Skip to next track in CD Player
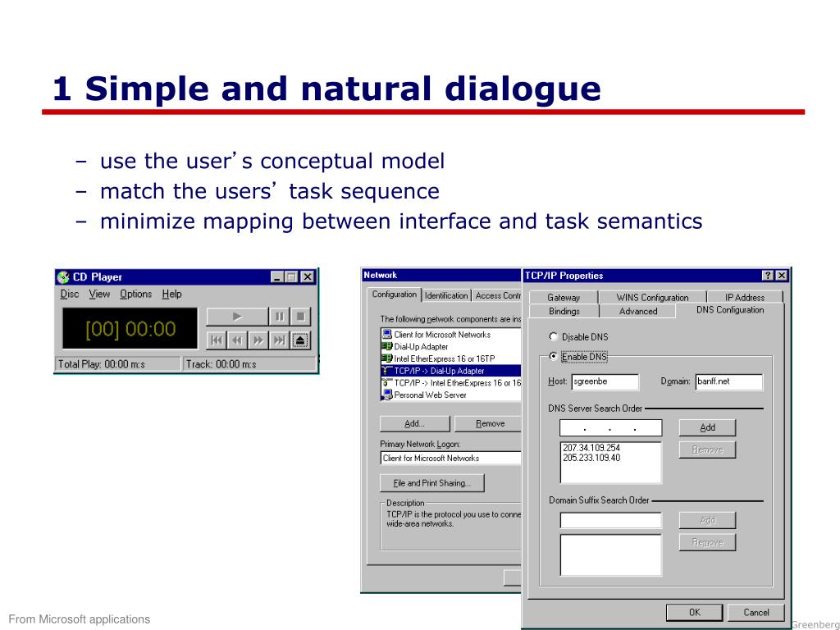This screenshot has height=630, width=840. point(279,340)
